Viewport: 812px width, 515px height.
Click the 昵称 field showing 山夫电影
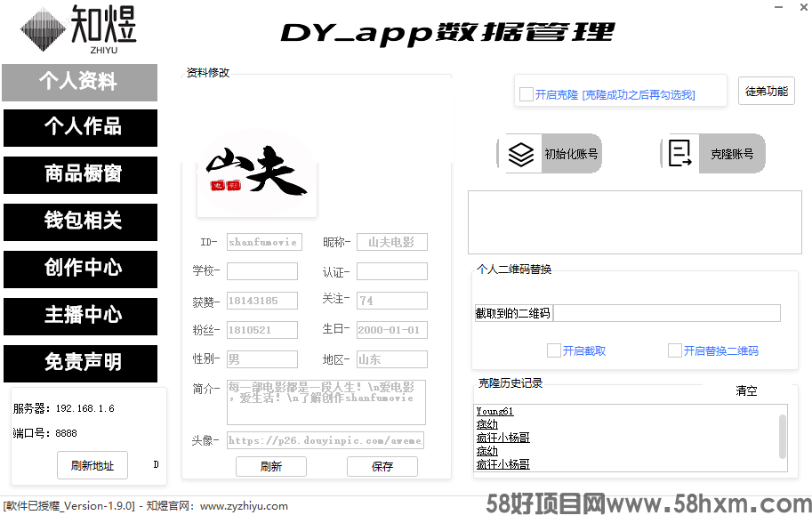click(392, 242)
